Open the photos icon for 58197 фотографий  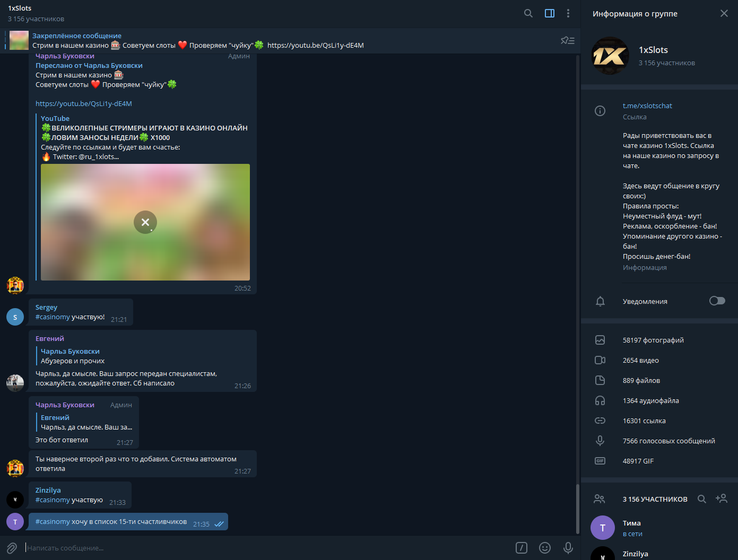pyautogui.click(x=600, y=340)
